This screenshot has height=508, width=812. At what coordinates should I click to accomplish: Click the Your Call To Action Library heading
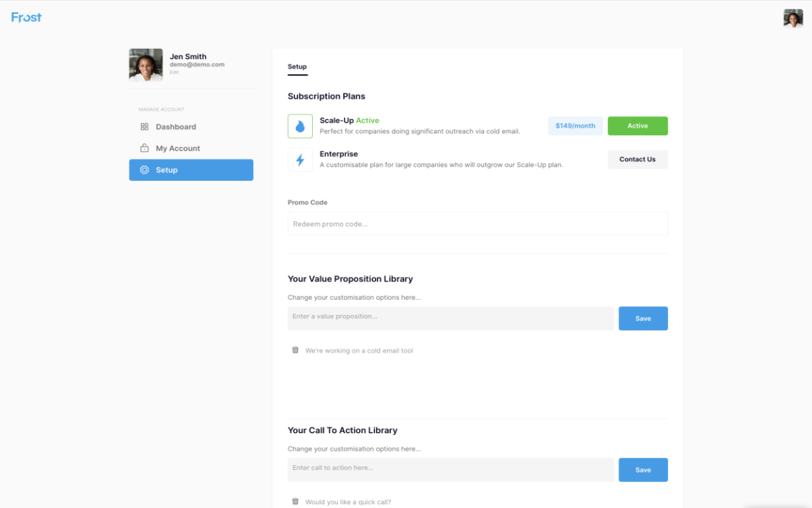[343, 431]
